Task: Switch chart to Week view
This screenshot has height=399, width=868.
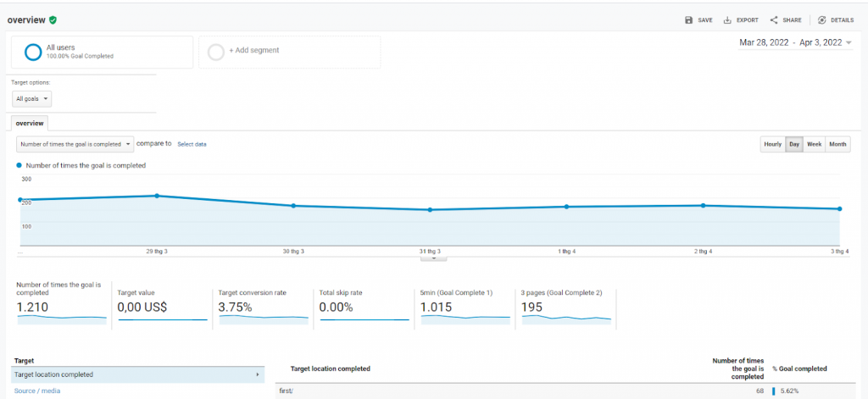Action: coord(814,144)
